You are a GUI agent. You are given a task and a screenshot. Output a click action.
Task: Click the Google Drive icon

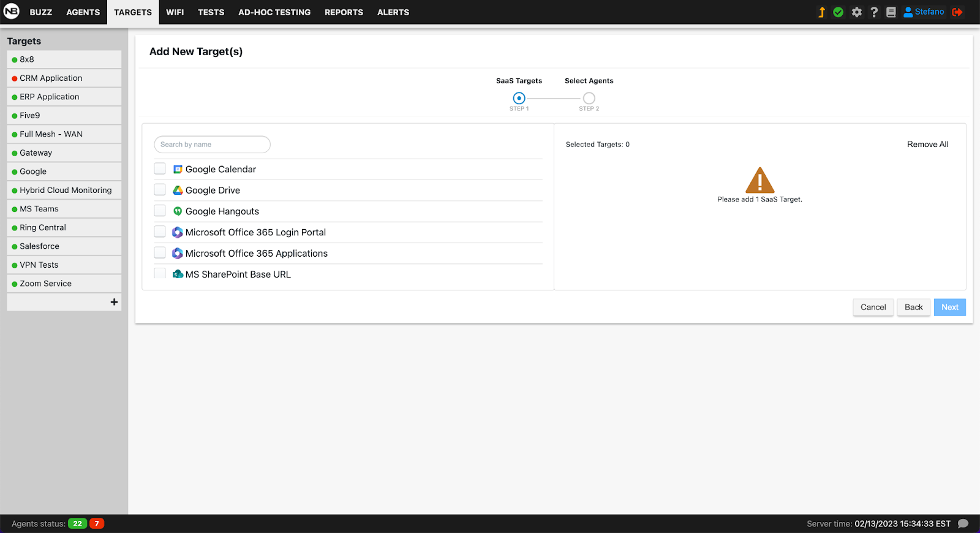point(178,191)
